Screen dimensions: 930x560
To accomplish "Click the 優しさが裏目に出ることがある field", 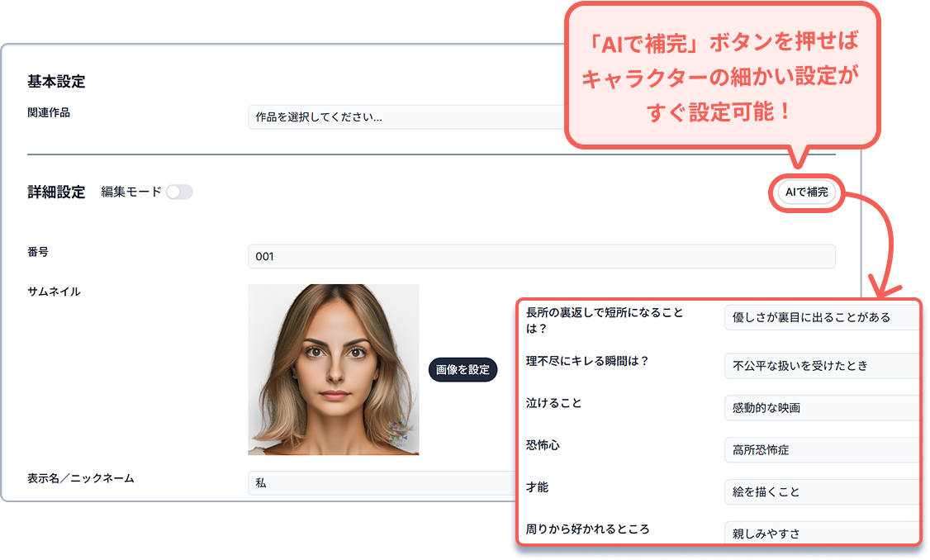I will 821,317.
